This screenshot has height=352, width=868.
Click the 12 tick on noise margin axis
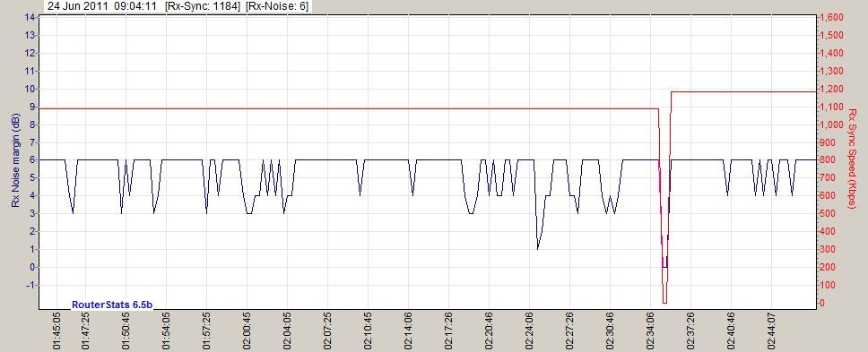[x=30, y=53]
